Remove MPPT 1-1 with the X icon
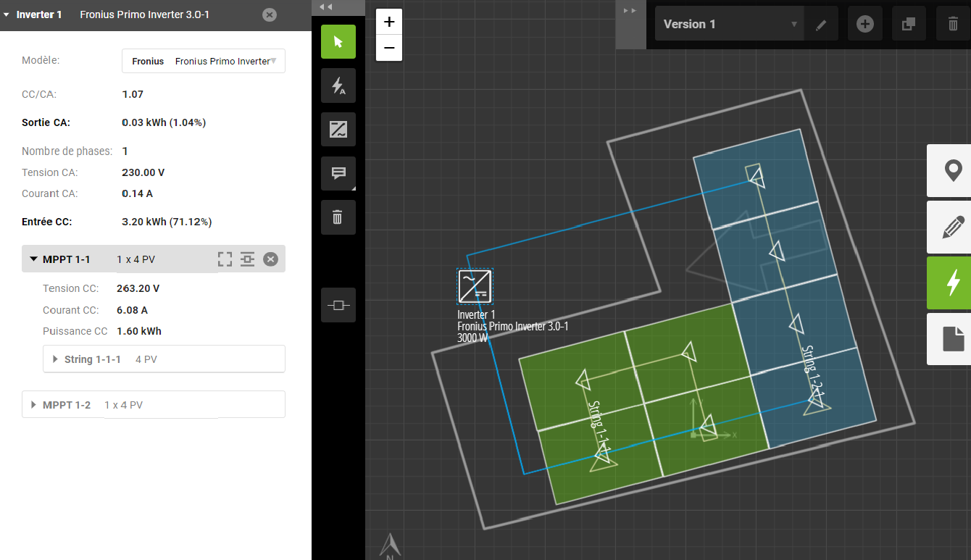This screenshot has width=971, height=560. pos(270,259)
